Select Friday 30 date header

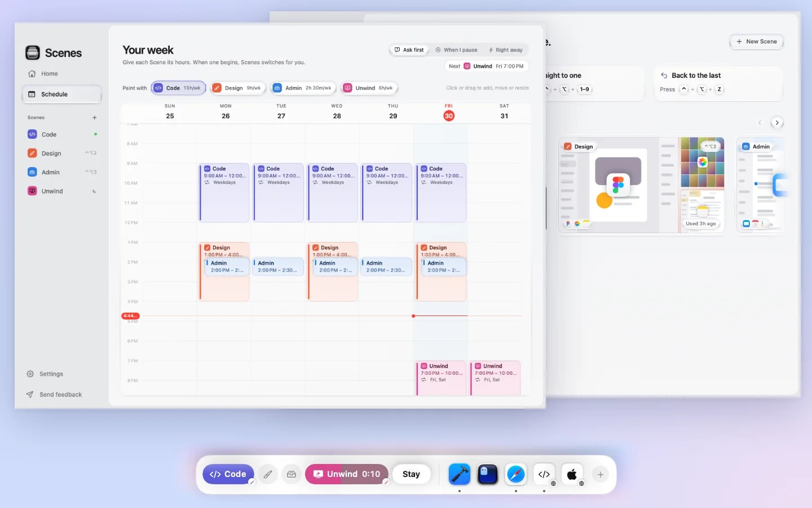click(449, 112)
